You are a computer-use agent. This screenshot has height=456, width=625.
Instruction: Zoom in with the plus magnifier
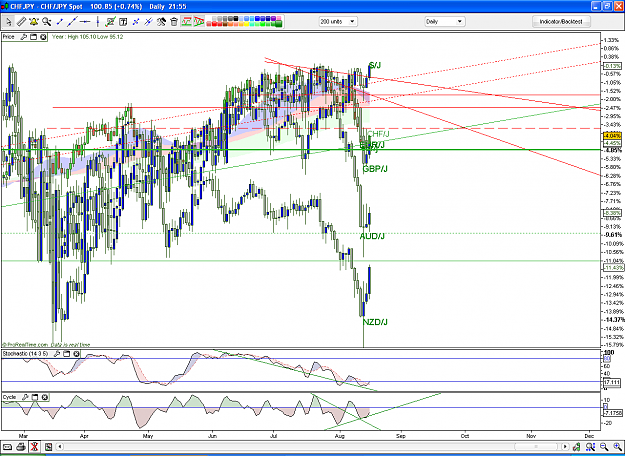tap(617, 447)
